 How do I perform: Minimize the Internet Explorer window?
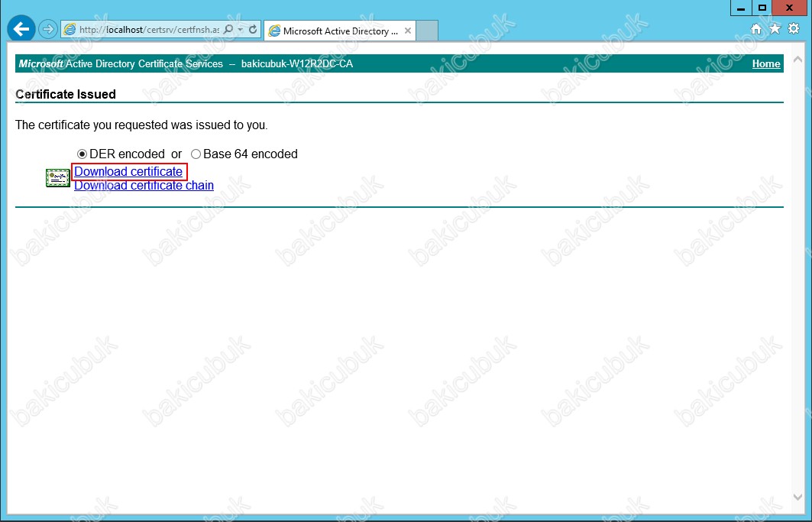click(741, 8)
